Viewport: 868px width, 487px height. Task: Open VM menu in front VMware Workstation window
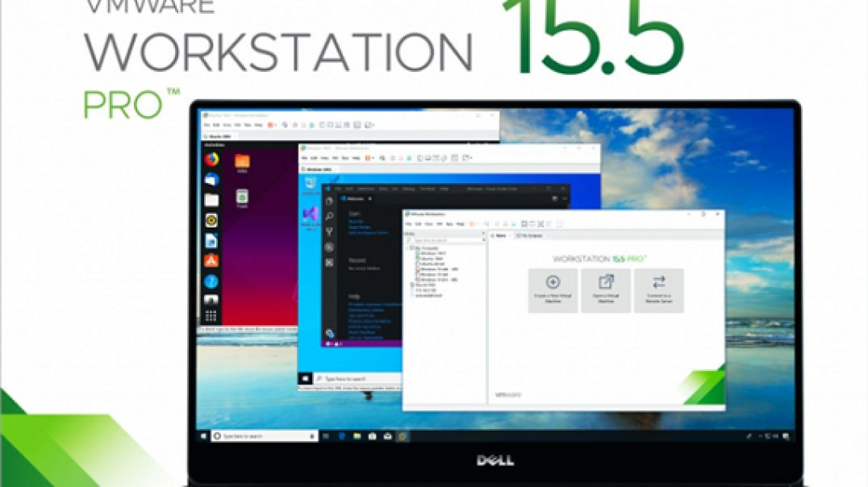coord(440,224)
